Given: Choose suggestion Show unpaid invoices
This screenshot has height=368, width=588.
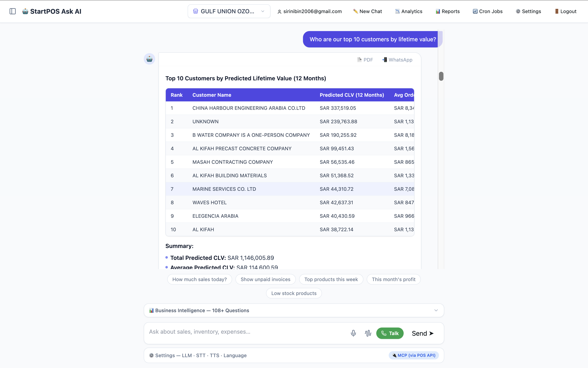Looking at the screenshot, I should point(265,279).
